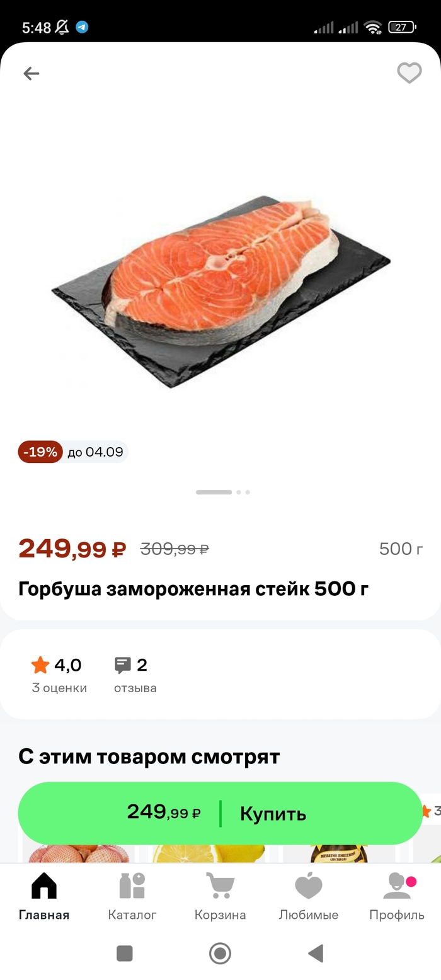
Task: Tap the lemon product thumbnail
Action: click(x=207, y=853)
